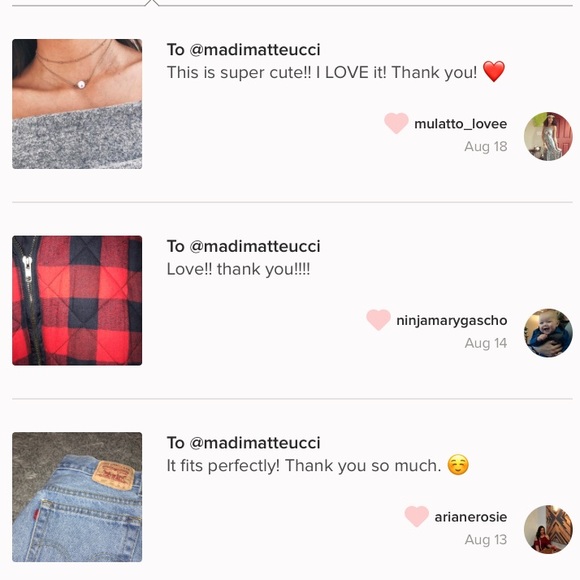The width and height of the screenshot is (580, 580).
Task: Tap the pink heart beside arianerosie
Action: 417,516
